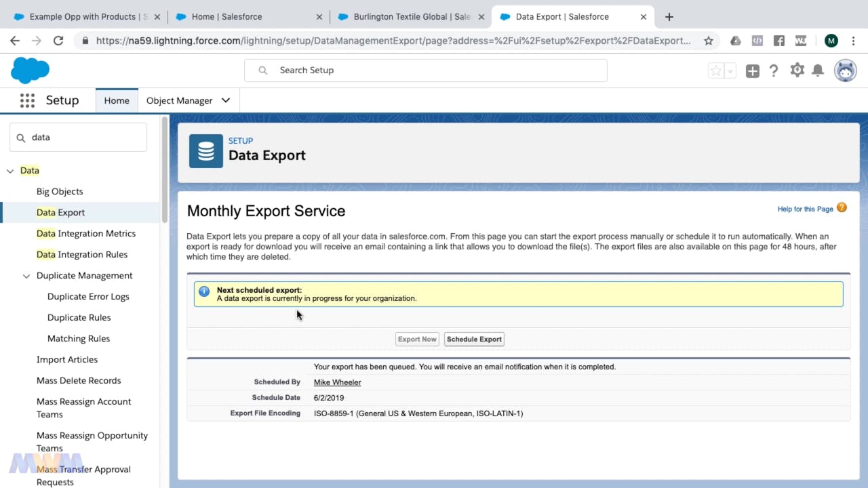Click the Quick Find box containing data
868x488 pixels.
click(78, 137)
